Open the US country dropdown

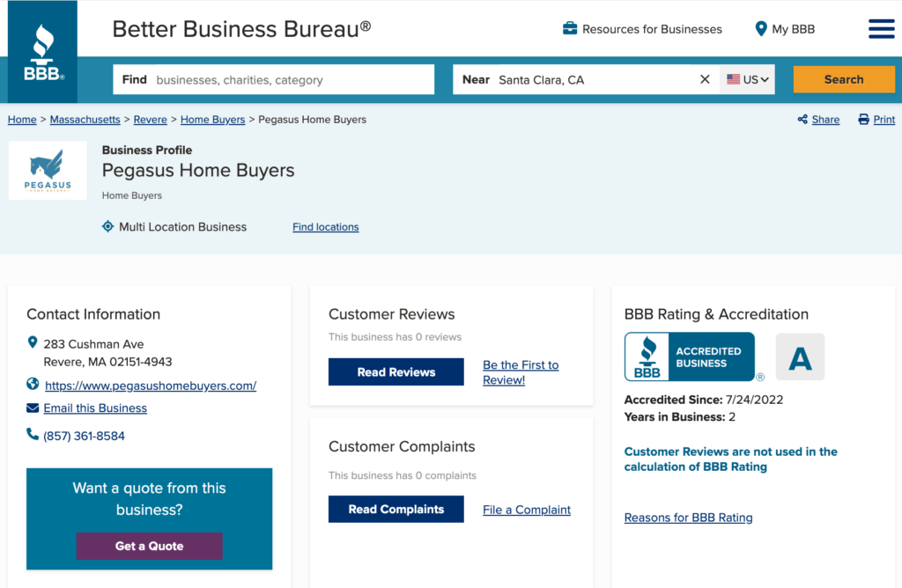point(747,79)
